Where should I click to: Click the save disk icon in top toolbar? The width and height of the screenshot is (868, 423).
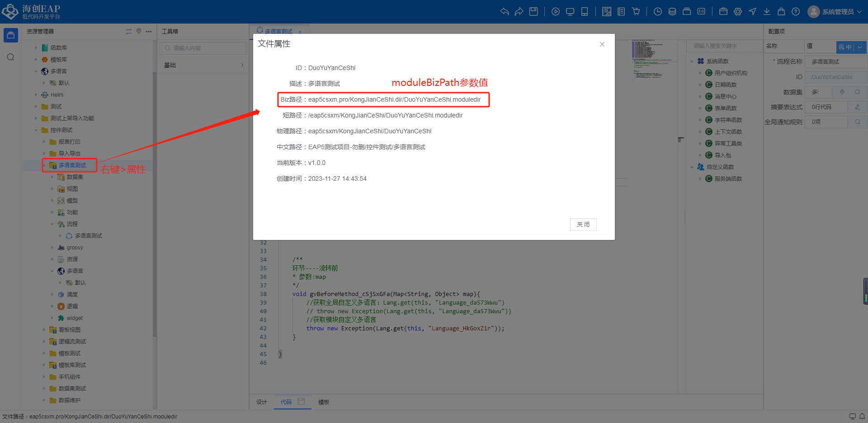tap(533, 12)
